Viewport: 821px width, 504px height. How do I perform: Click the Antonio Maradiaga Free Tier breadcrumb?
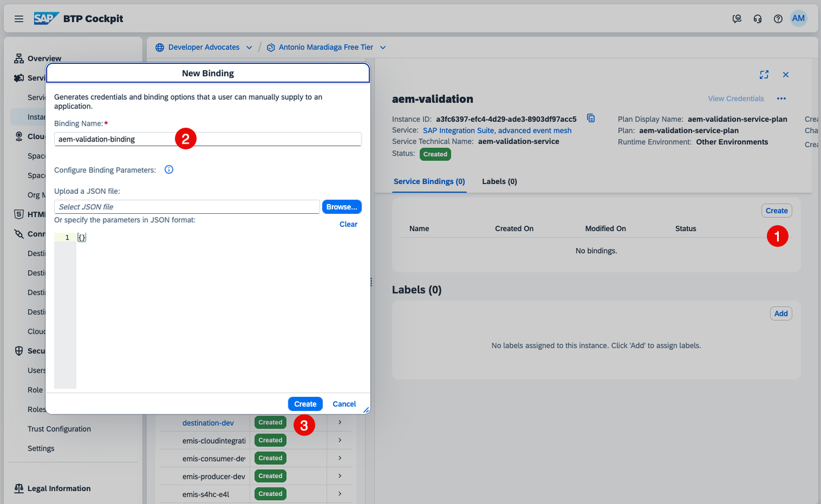coord(326,47)
